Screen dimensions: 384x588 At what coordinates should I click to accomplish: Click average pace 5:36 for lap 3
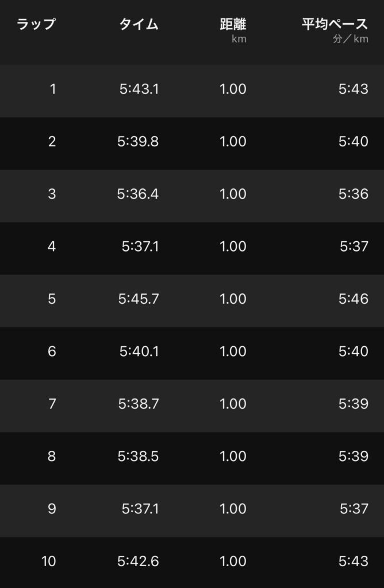(353, 194)
